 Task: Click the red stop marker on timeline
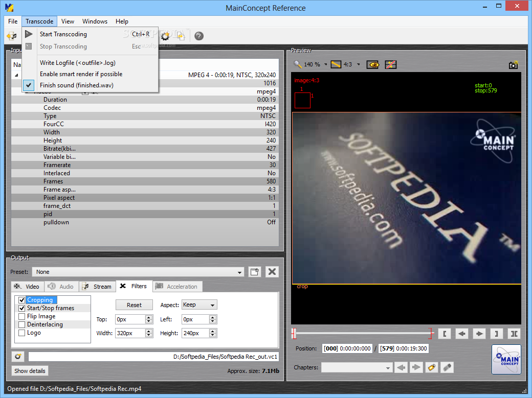click(431, 334)
